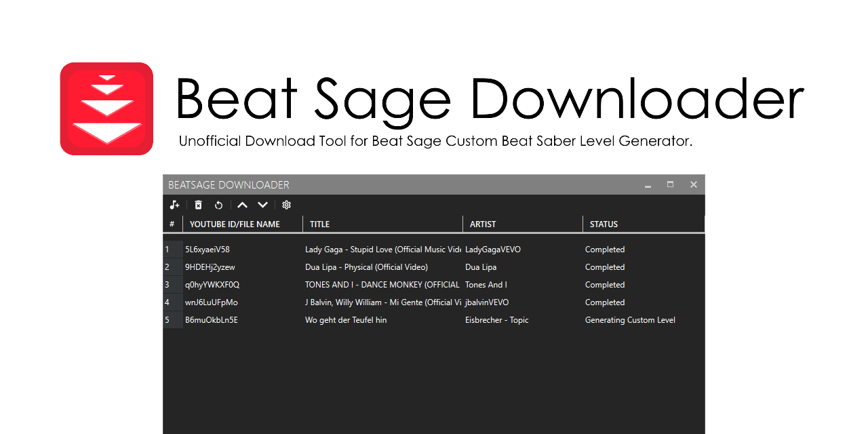Click the ARTIST column header
Screen dimensions: 868x434
pyautogui.click(x=483, y=224)
